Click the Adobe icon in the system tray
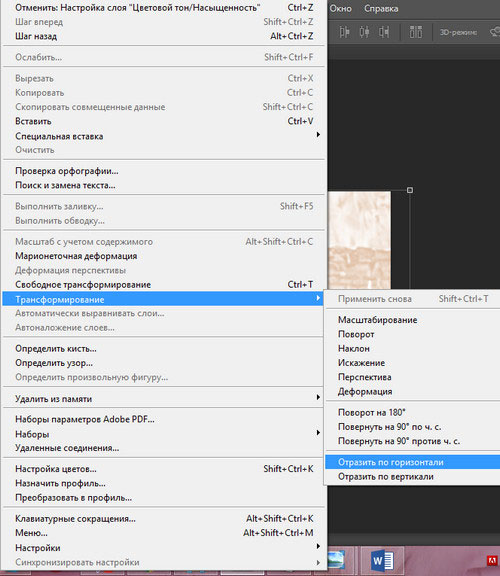 [x=492, y=561]
